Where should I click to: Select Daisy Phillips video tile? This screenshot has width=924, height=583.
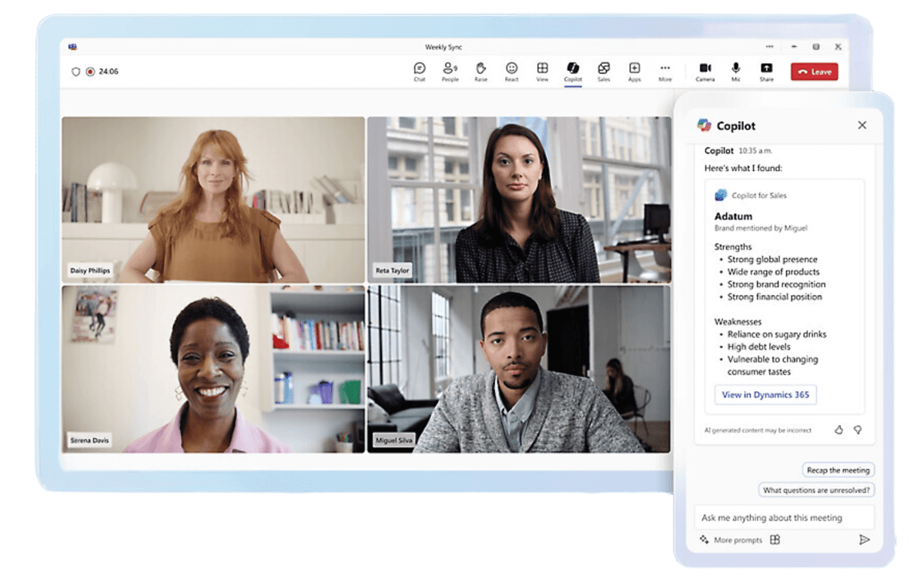pos(213,199)
